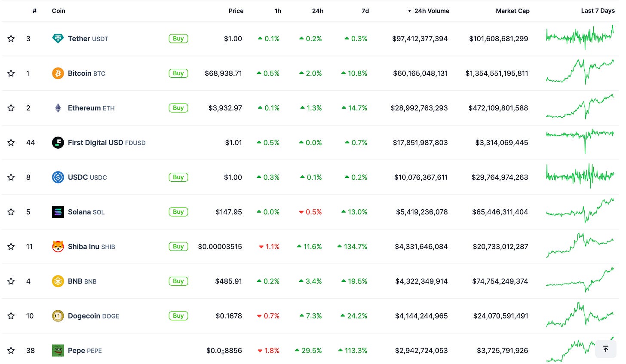This screenshot has height=364, width=626.
Task: Click the Last 7 Days column header
Action: [x=598, y=11]
